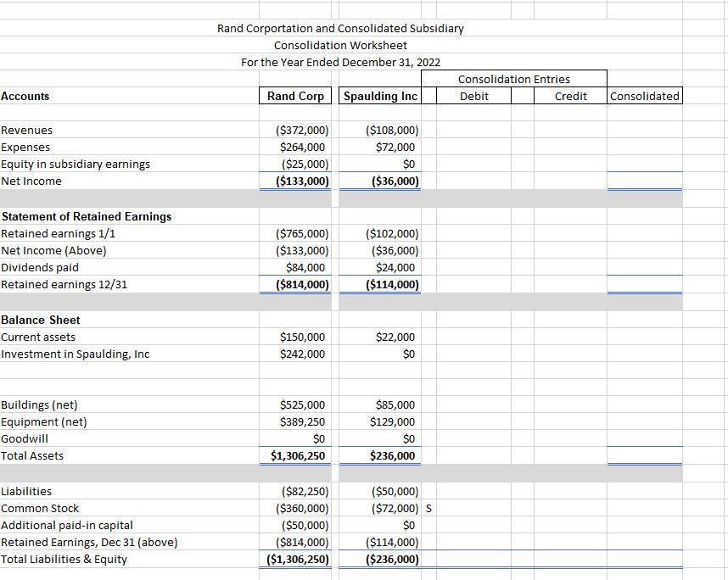Select Spaulding total assets $236,000
The image size is (728, 580).
point(392,455)
